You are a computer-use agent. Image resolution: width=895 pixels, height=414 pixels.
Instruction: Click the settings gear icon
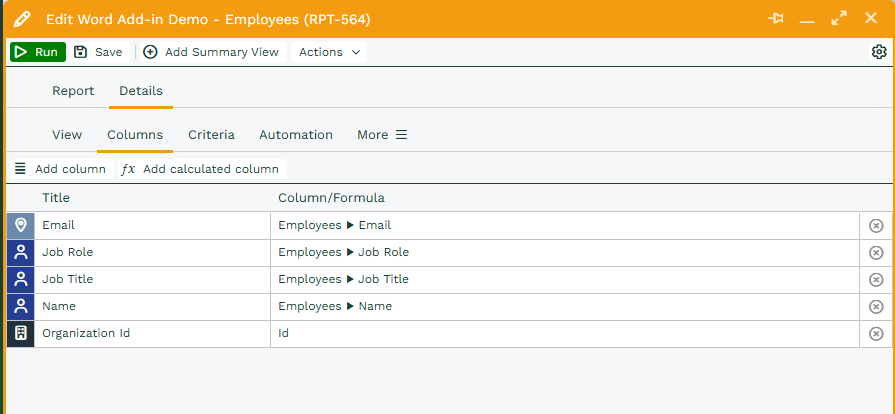tap(879, 52)
